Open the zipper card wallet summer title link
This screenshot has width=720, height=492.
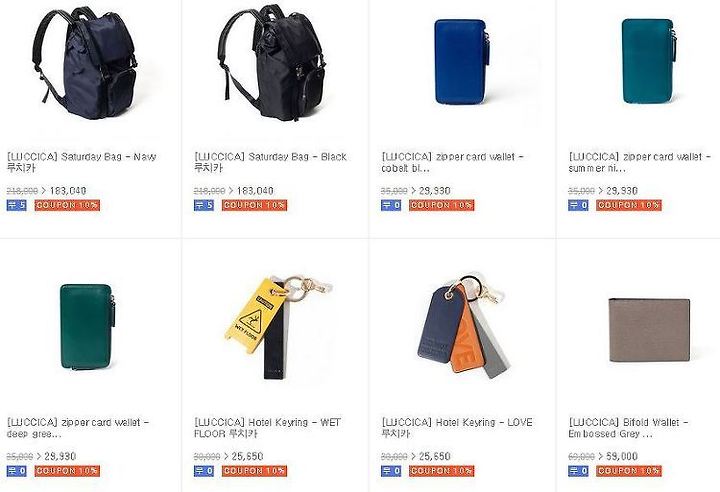point(640,162)
